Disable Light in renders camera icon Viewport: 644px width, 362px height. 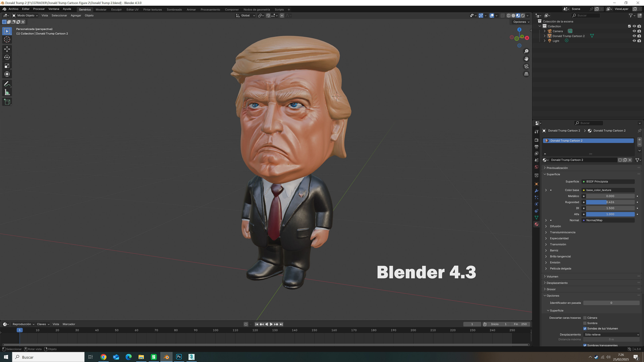click(x=639, y=41)
